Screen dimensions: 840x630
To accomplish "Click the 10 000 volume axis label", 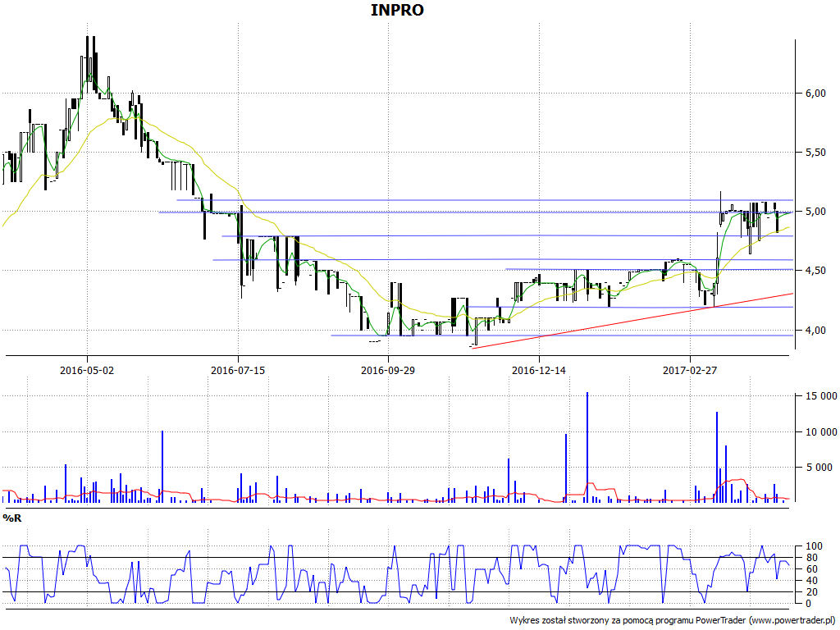I will 821,432.
